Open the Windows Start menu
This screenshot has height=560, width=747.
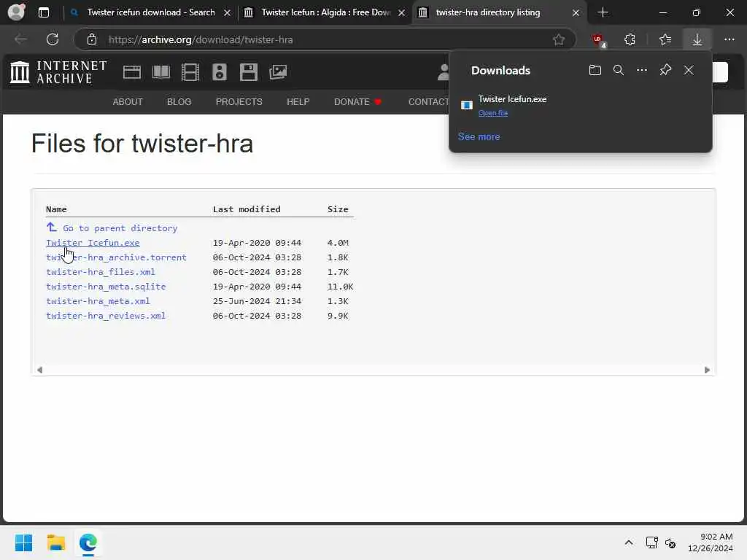click(23, 542)
